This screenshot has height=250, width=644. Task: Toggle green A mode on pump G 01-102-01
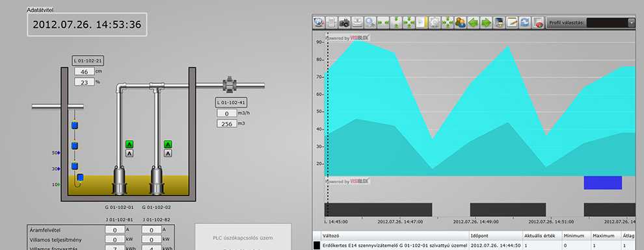129,144
